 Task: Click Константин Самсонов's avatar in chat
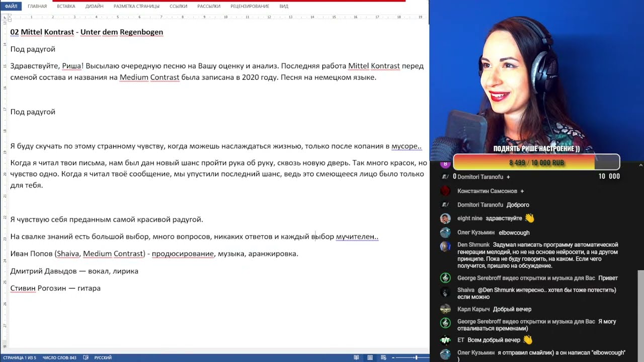[x=445, y=191]
